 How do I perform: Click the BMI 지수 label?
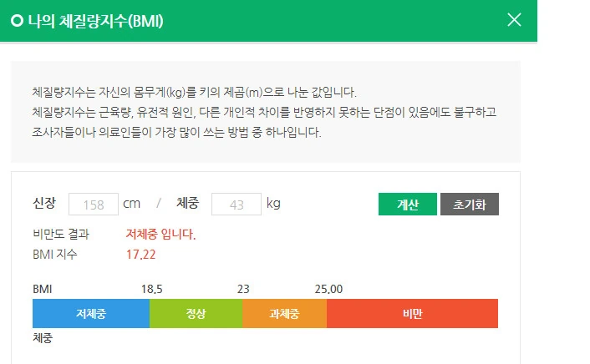tap(55, 255)
